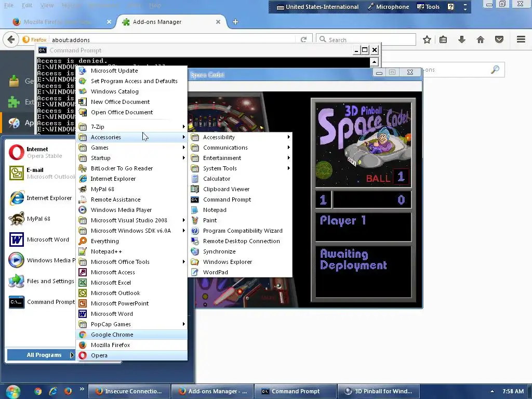The width and height of the screenshot is (532, 399).
Task: Expand Microsoft Office Tools folder
Action: [x=131, y=262]
